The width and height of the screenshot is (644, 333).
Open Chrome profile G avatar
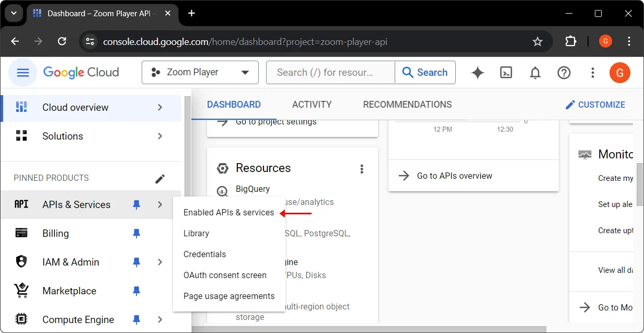pos(605,41)
